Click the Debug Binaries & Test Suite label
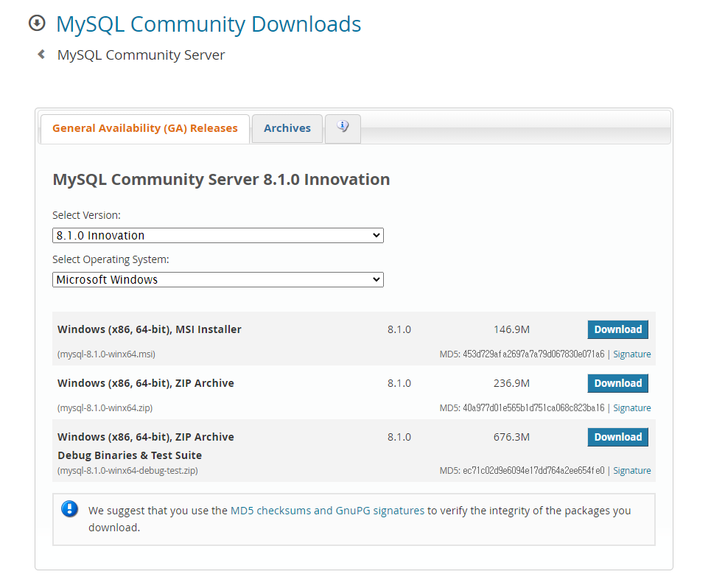This screenshot has height=588, width=725. tap(130, 455)
